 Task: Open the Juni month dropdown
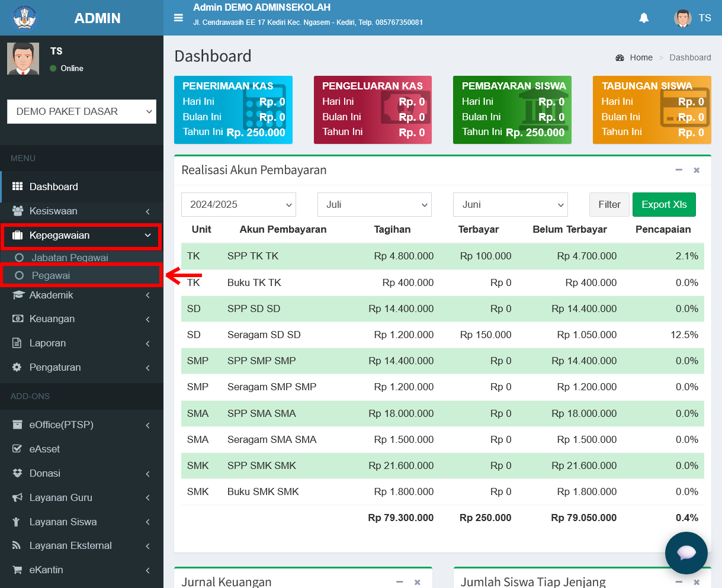point(511,204)
